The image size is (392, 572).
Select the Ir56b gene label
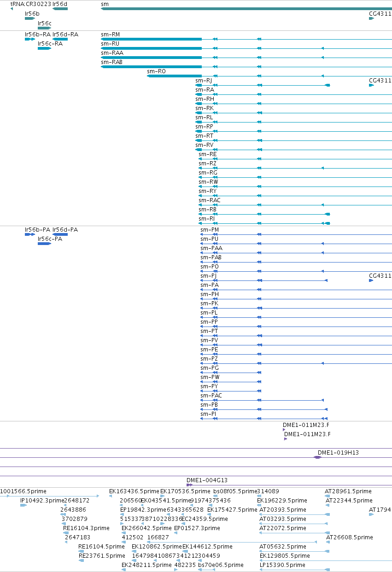pyautogui.click(x=32, y=13)
